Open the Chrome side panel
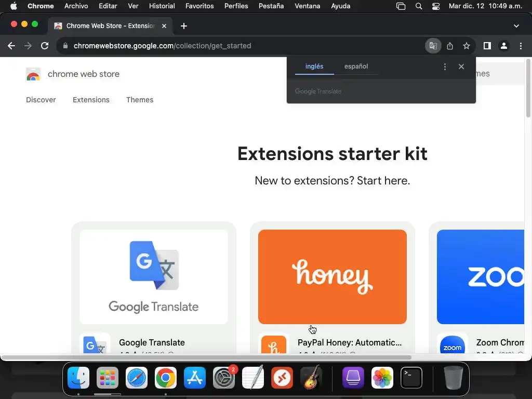532x399 pixels. coord(487,46)
